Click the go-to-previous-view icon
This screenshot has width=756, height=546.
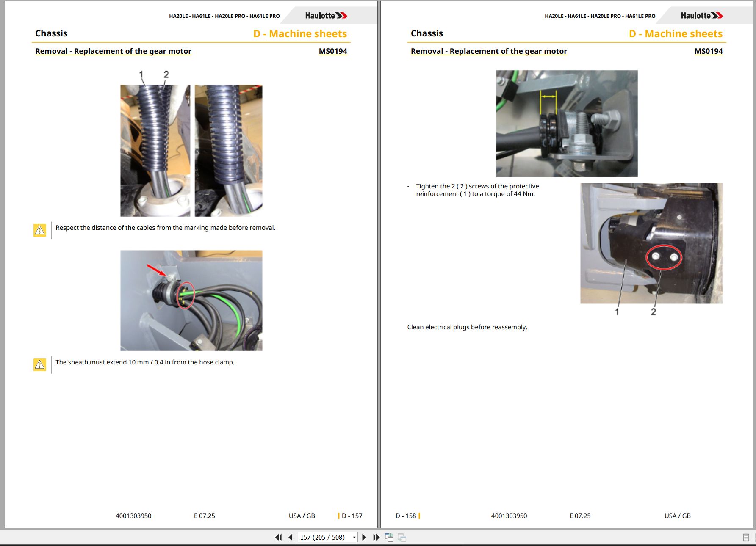389,538
